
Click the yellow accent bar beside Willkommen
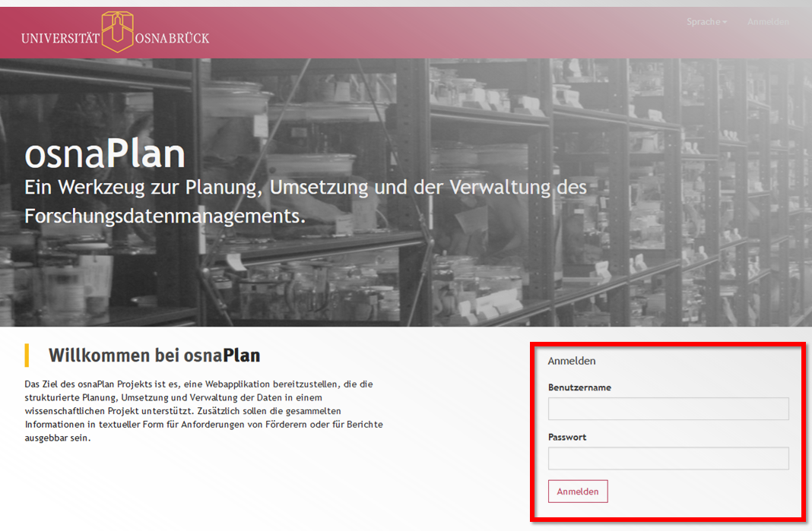(27, 355)
